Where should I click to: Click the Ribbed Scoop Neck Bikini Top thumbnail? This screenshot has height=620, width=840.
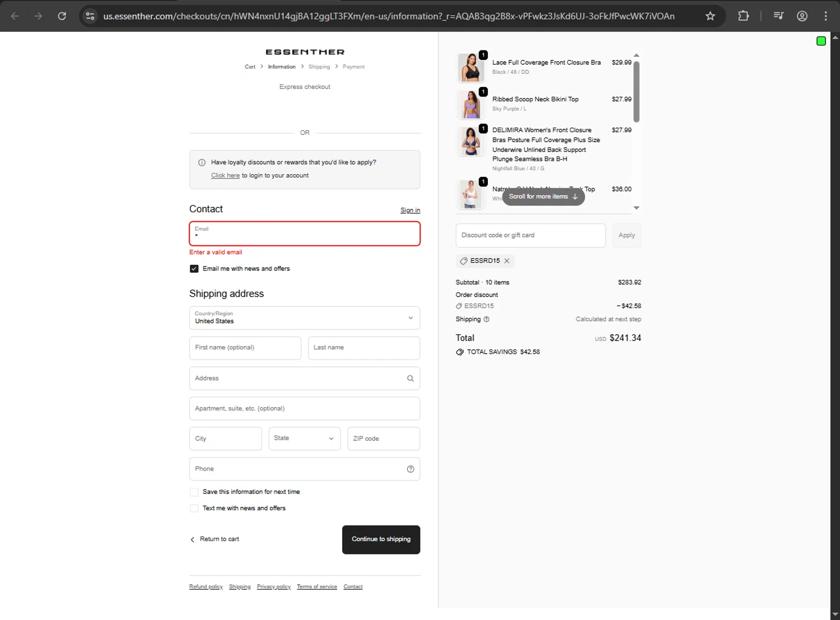(x=471, y=105)
